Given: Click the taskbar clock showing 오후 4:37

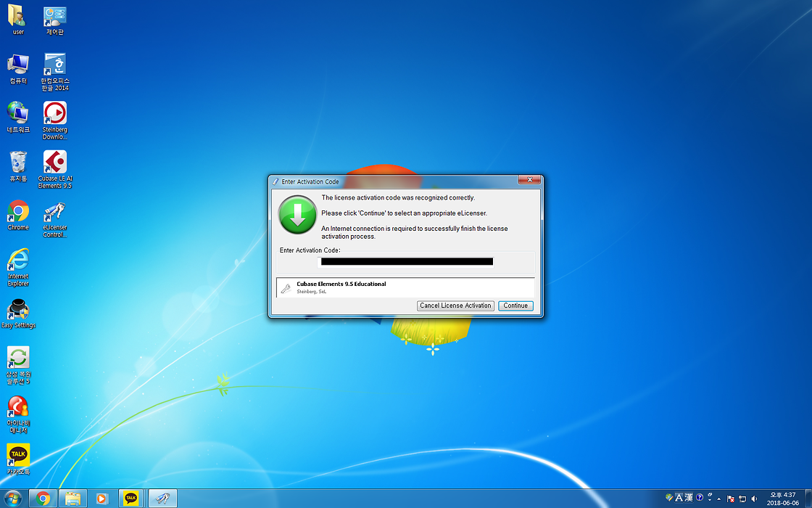Looking at the screenshot, I should point(782,499).
